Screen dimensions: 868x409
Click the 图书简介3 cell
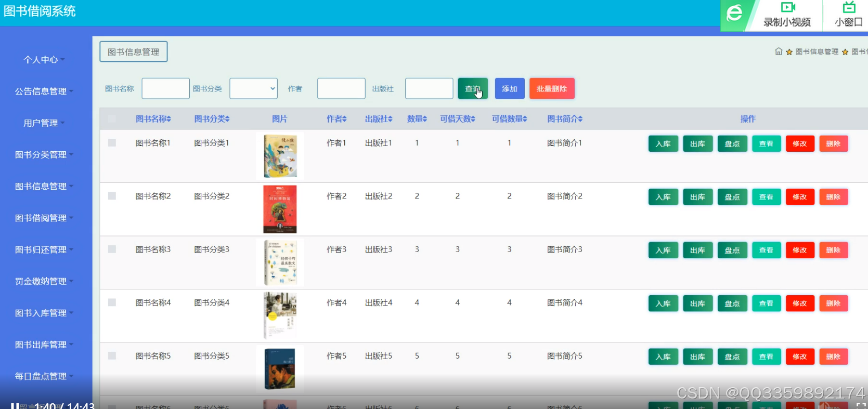(565, 249)
